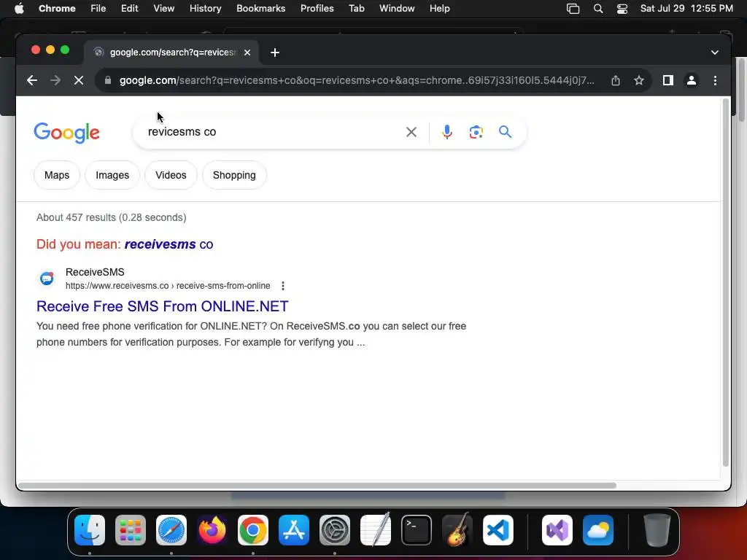Open Launchpad from the Dock
Screen dimensions: 747x560
[x=131, y=530]
